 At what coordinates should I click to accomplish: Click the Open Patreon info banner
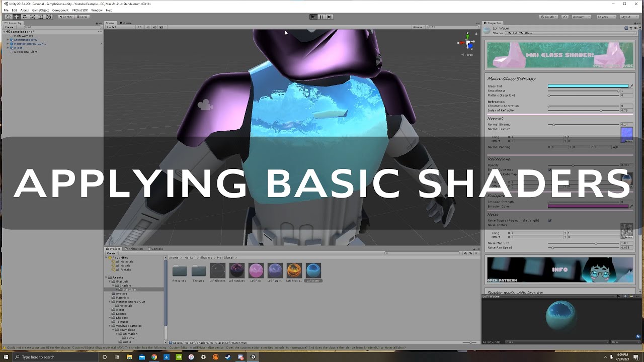click(560, 270)
